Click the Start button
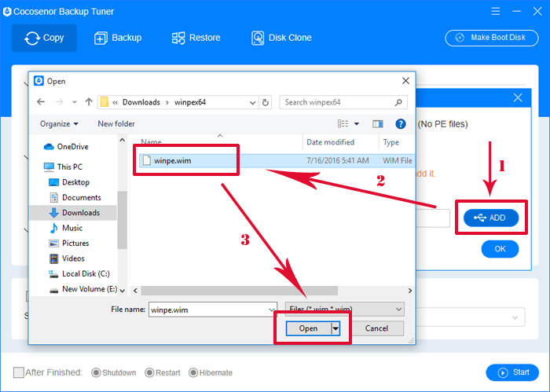Screen dimensions: 550x392 point(512,372)
